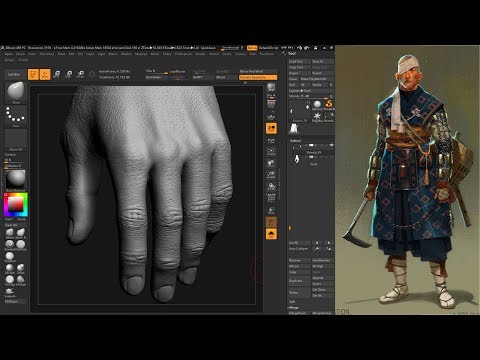Click the Auto Collapse button

299,249
